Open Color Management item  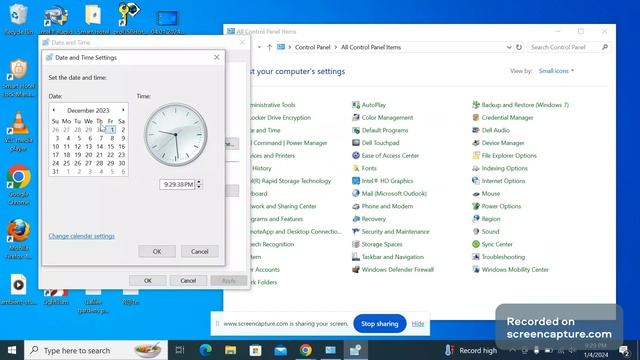(383, 118)
